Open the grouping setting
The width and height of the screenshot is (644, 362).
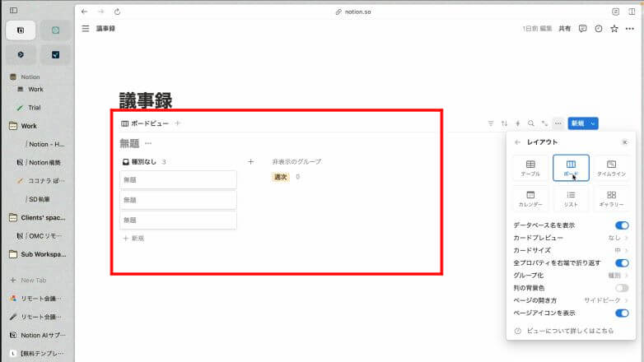pyautogui.click(x=571, y=276)
